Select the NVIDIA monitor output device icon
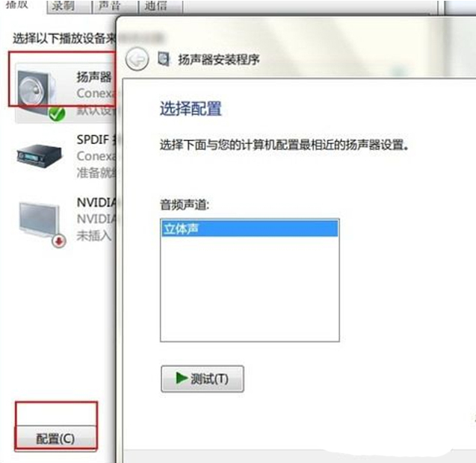 (40, 220)
